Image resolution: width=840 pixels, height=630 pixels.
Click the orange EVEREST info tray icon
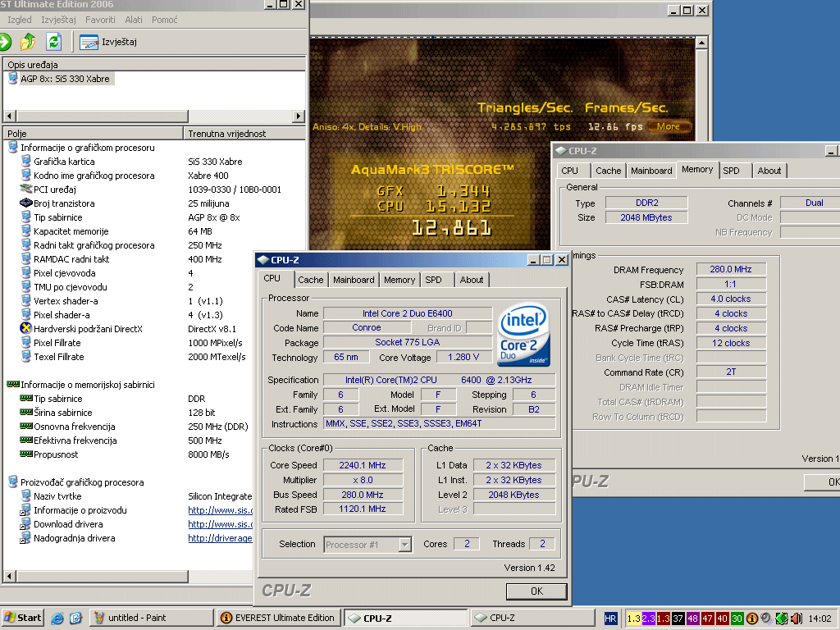(751, 619)
